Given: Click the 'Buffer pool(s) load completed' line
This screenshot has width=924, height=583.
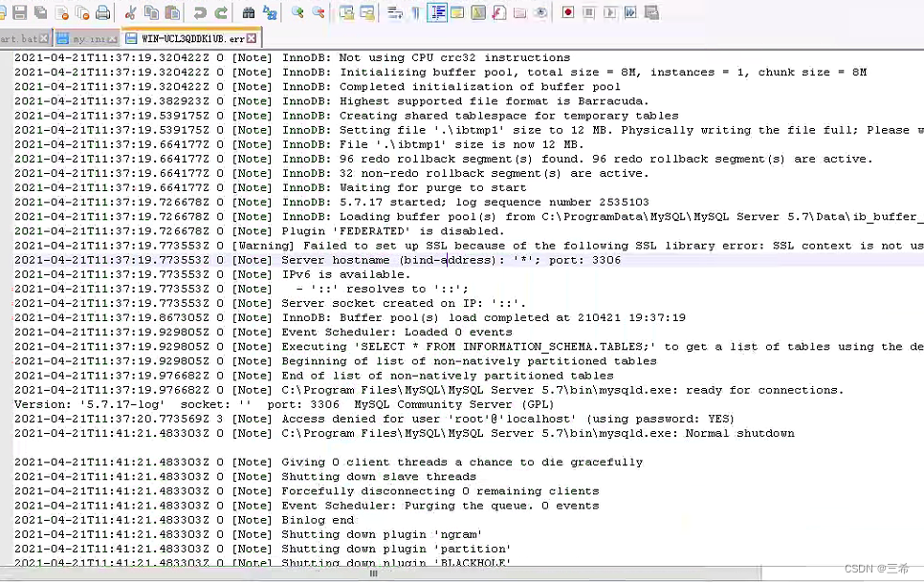Looking at the screenshot, I should coord(350,318).
